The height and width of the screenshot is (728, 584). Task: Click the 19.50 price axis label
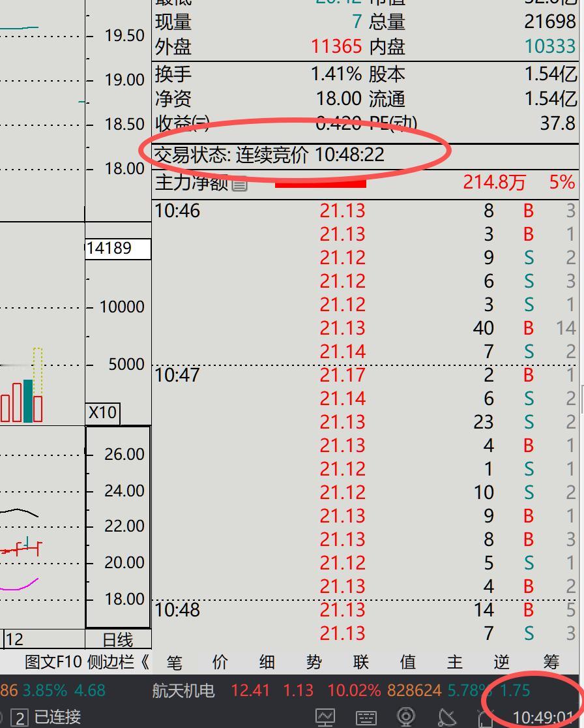pyautogui.click(x=124, y=35)
